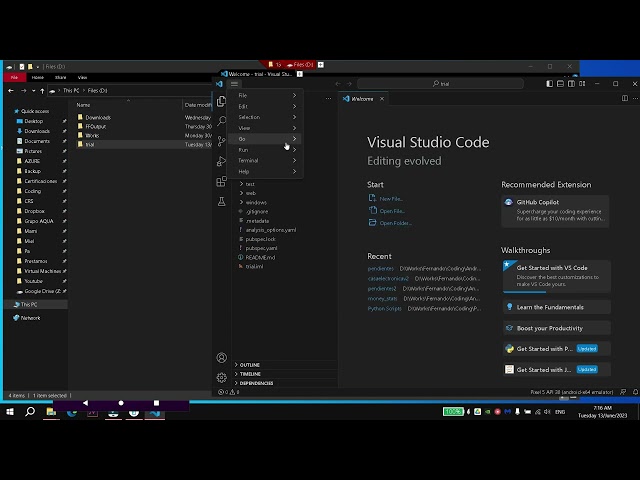This screenshot has width=640, height=480.
Task: Open the File tab in File Explorer ribbon
Action: tap(15, 77)
